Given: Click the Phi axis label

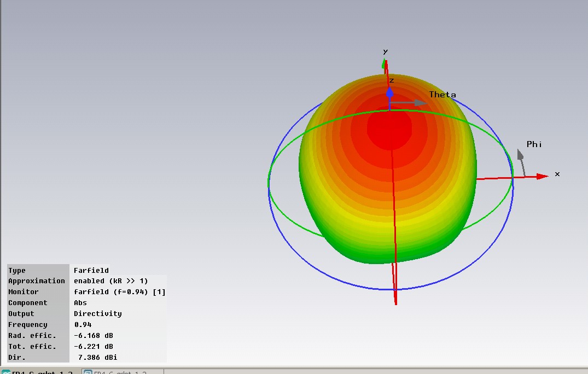Looking at the screenshot, I should coord(534,144).
